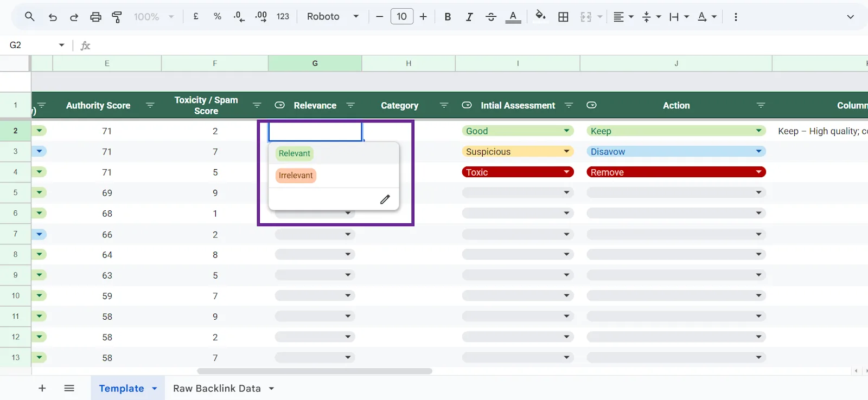
Task: Decrease decimal places
Action: (x=239, y=17)
